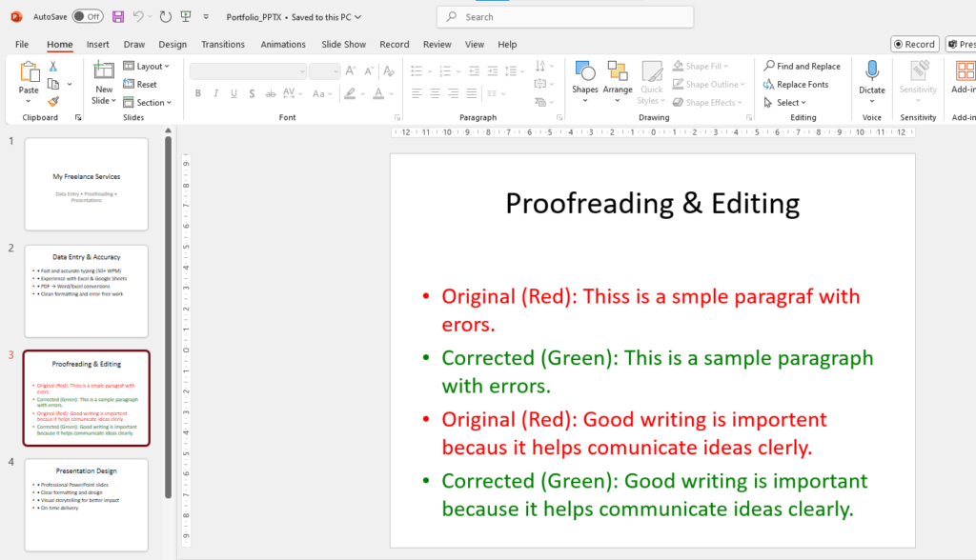Switch to the Insert tab
Viewport: 976px width, 560px height.
(98, 44)
